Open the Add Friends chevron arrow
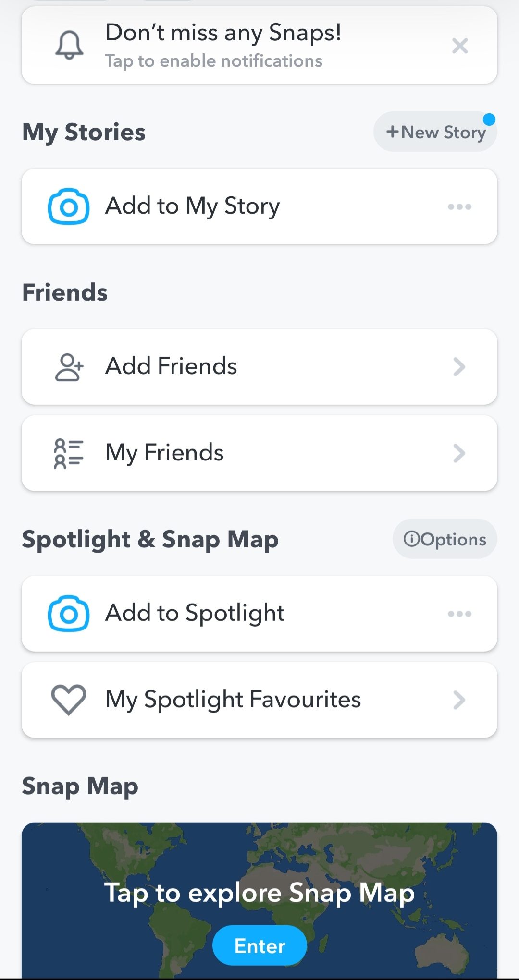Image resolution: width=519 pixels, height=980 pixels. [459, 367]
